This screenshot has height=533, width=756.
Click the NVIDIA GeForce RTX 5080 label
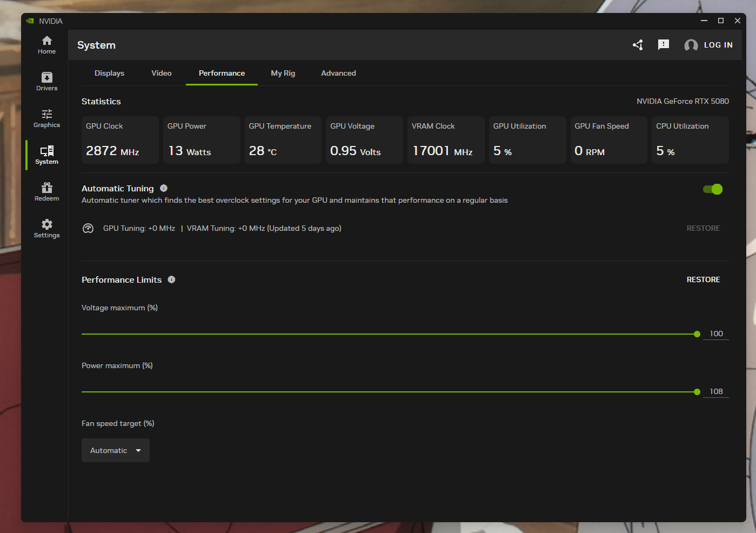683,101
